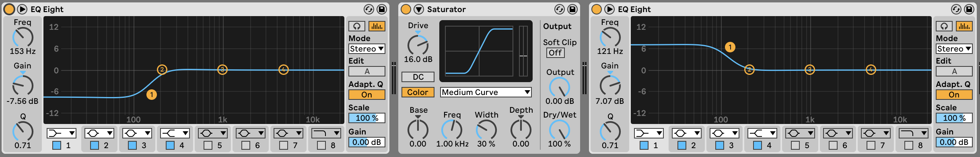The image size is (980, 157).
Task: Open Saturator Medium Curve type dropdown
Action: [x=486, y=92]
